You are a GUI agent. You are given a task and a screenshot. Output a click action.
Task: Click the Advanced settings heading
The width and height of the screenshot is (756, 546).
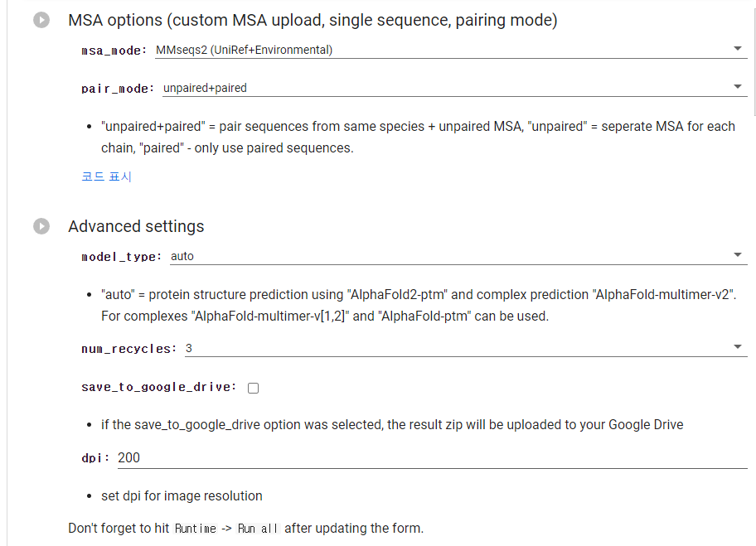tap(136, 226)
